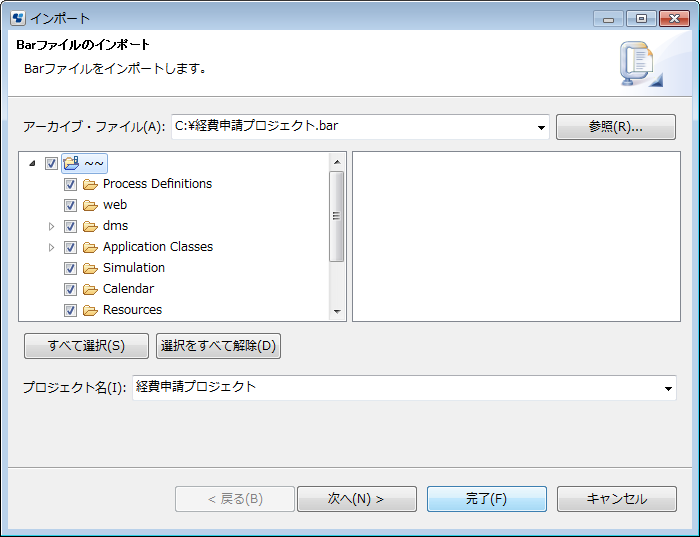Open the archive file path dropdown

(x=541, y=127)
